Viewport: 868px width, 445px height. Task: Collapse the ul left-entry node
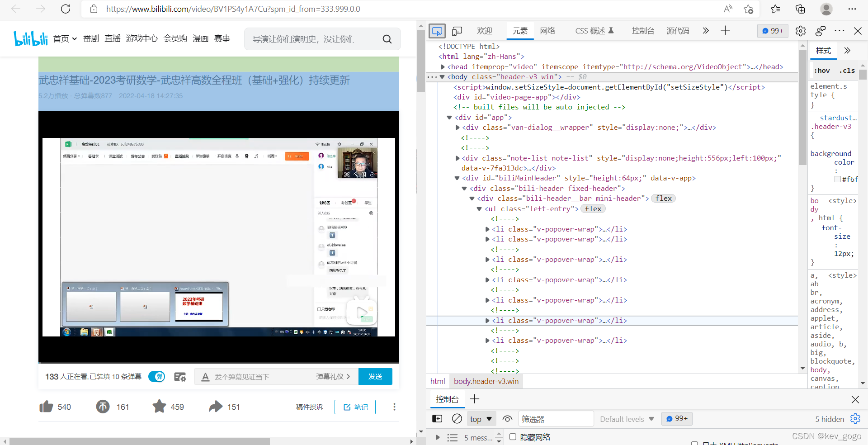pos(479,209)
